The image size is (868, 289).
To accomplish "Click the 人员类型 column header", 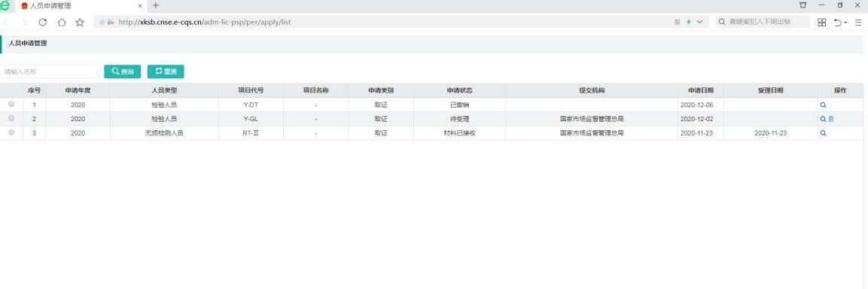I will [x=164, y=90].
